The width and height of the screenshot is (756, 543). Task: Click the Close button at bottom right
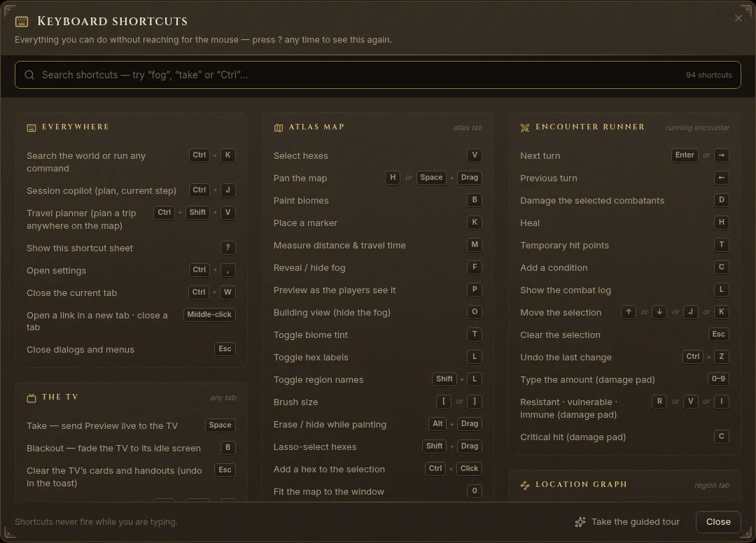tap(718, 522)
